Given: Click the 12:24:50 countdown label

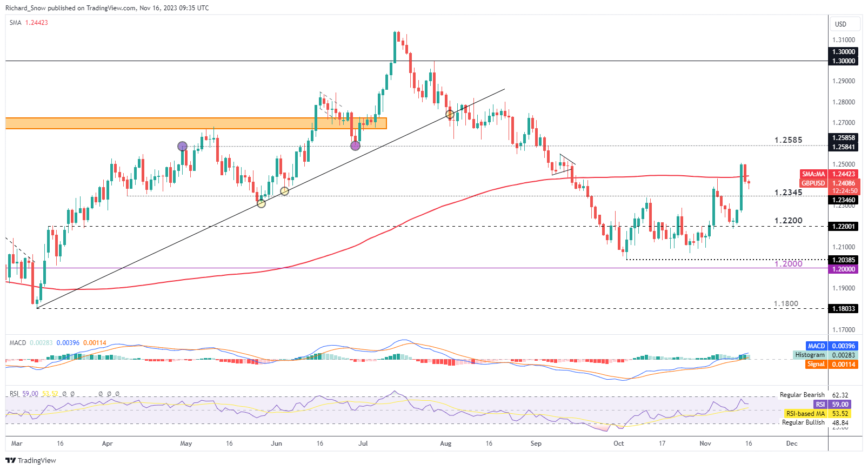Looking at the screenshot, I should pyautogui.click(x=844, y=191).
